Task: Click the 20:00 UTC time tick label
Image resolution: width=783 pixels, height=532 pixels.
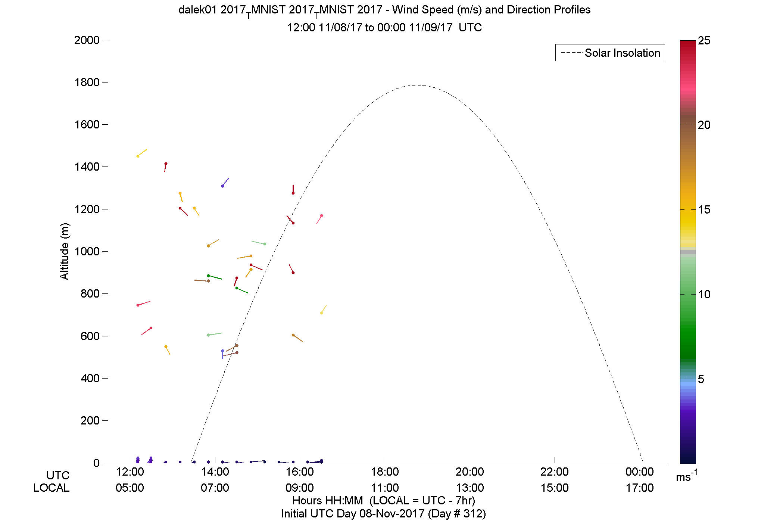Action: (470, 472)
